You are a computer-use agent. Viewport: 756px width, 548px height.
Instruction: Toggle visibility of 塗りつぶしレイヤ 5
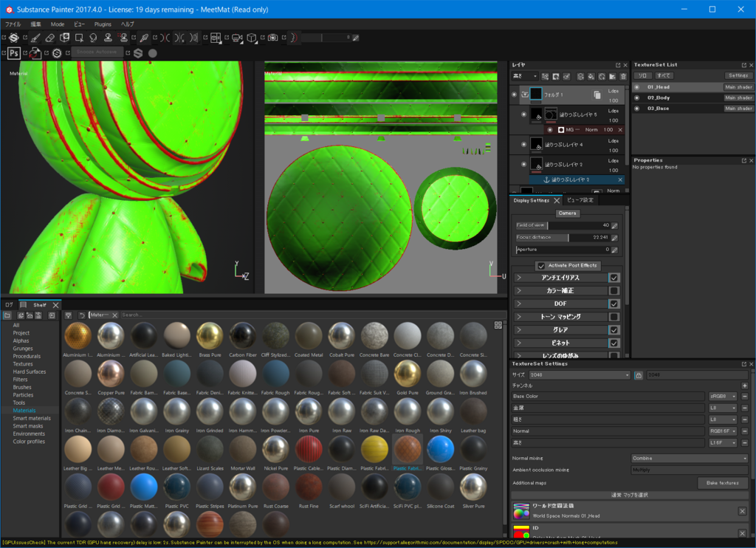click(524, 114)
